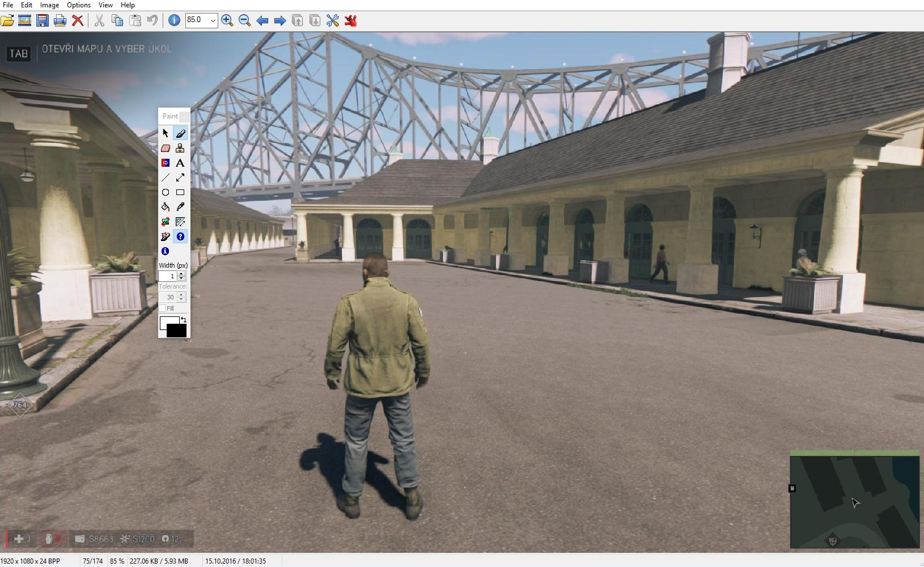Choose the Clone stamp tool
Viewport: 924px width, 567px height.
tap(180, 148)
